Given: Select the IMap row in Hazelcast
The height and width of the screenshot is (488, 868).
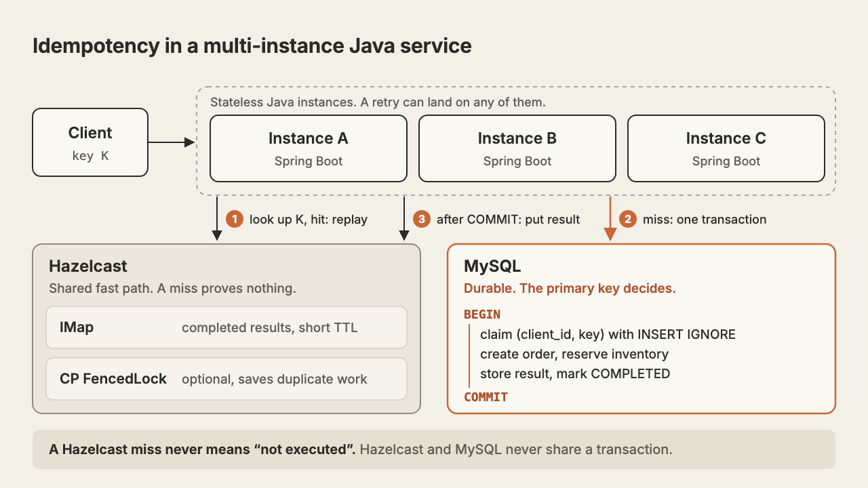Looking at the screenshot, I should point(226,327).
